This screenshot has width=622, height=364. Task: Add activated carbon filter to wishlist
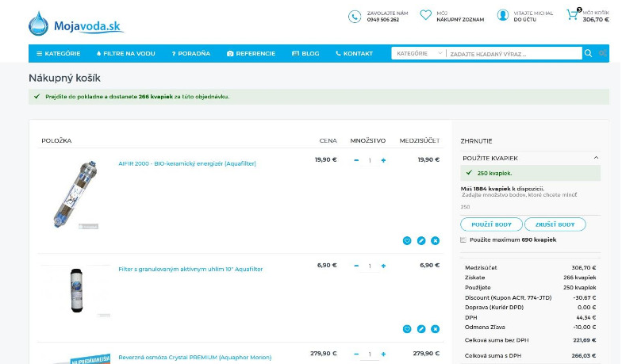click(407, 328)
